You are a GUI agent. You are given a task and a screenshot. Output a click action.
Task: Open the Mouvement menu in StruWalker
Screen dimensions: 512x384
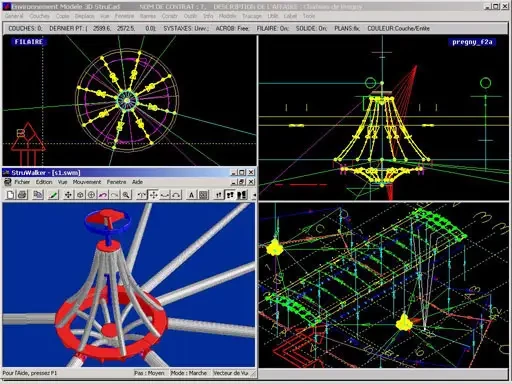(87, 182)
